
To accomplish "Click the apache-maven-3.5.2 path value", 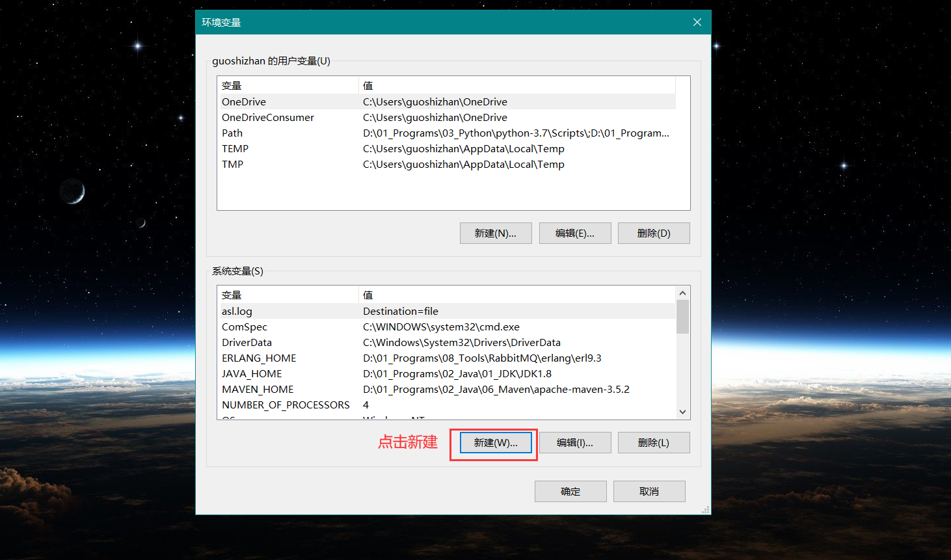I will pyautogui.click(x=496, y=390).
